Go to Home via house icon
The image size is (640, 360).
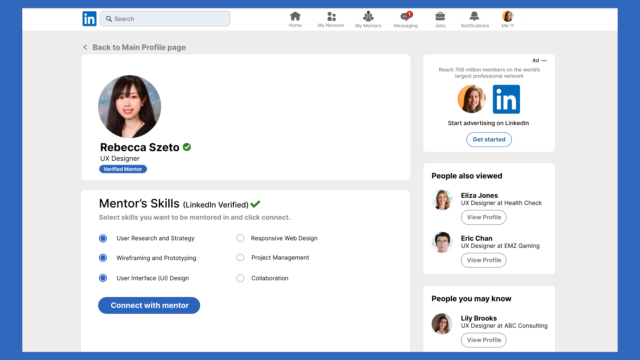click(x=295, y=16)
